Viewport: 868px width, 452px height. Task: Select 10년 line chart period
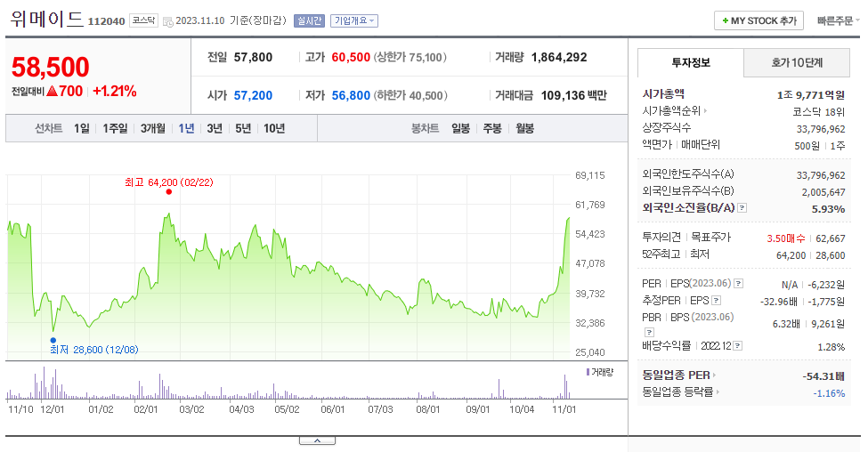274,128
